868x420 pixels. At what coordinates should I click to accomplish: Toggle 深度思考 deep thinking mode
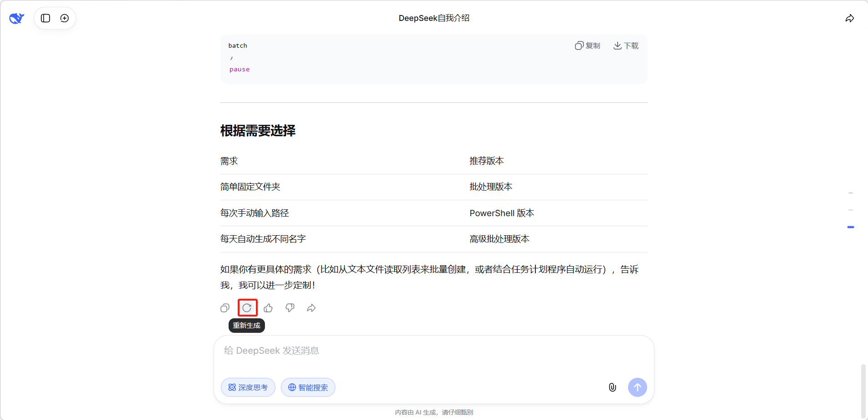[248, 387]
